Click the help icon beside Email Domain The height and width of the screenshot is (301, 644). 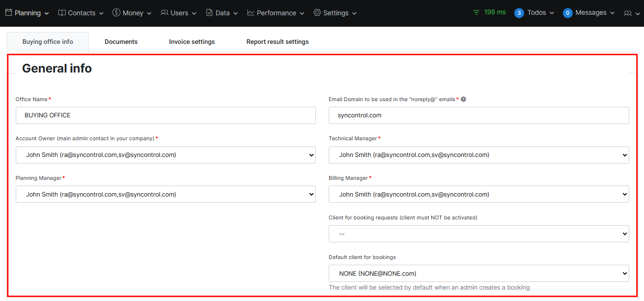click(463, 99)
